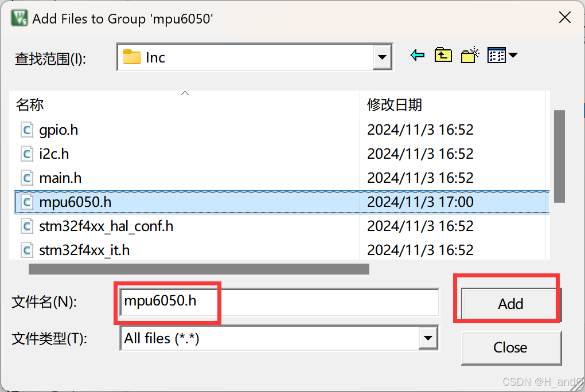Click the highlighted mpu6050.h file icon
The image size is (585, 392).
pyautogui.click(x=27, y=202)
